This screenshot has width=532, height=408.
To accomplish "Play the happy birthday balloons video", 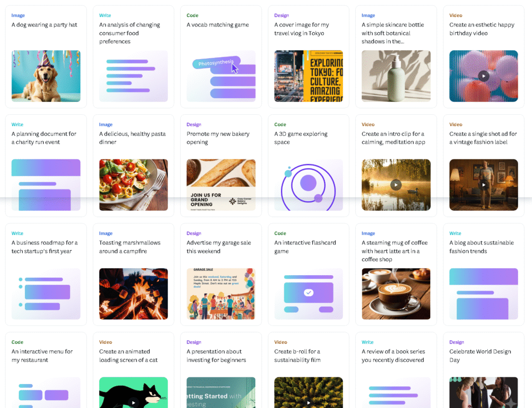I will click(483, 76).
